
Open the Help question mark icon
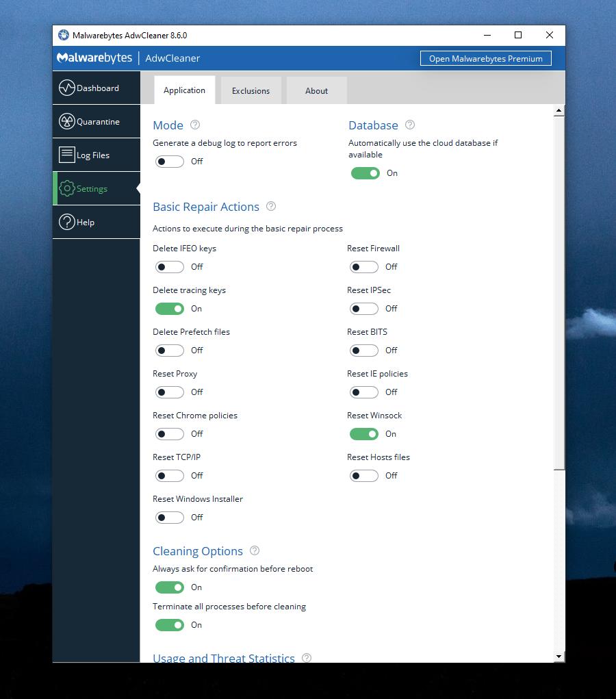[67, 222]
